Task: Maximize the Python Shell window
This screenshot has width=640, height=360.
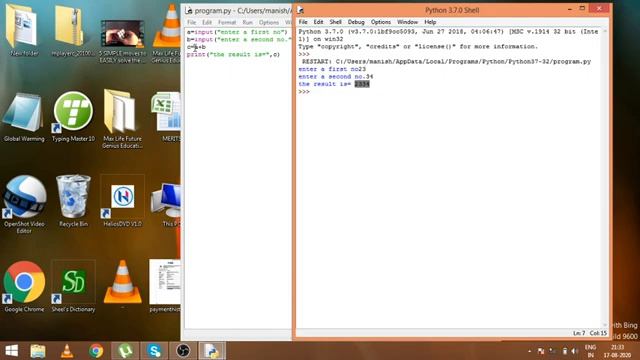Action: (x=582, y=9)
